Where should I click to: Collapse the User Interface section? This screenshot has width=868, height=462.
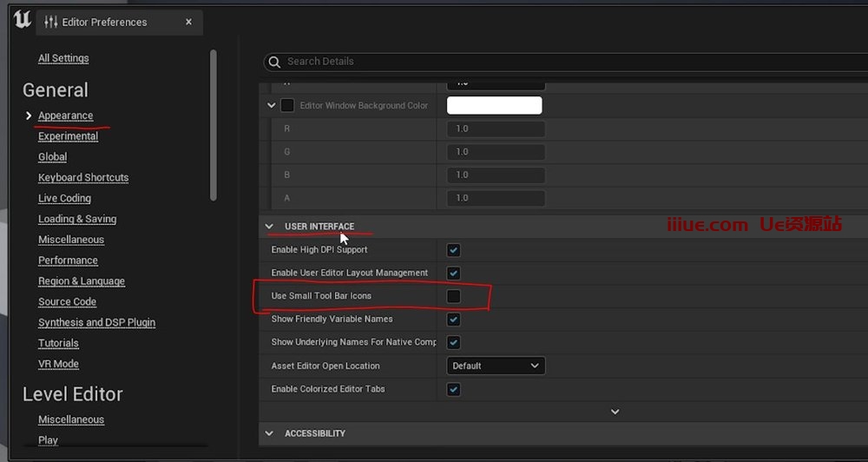coord(269,227)
